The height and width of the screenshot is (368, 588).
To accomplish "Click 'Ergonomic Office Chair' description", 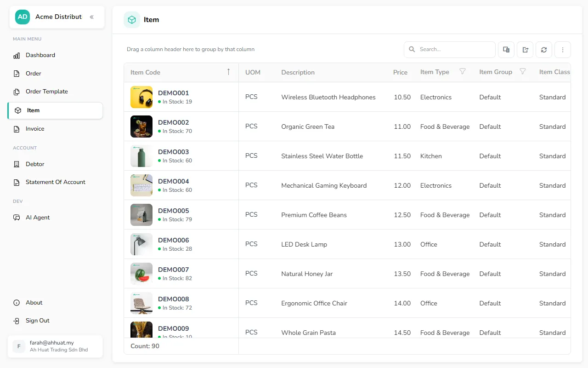I will 314,303.
